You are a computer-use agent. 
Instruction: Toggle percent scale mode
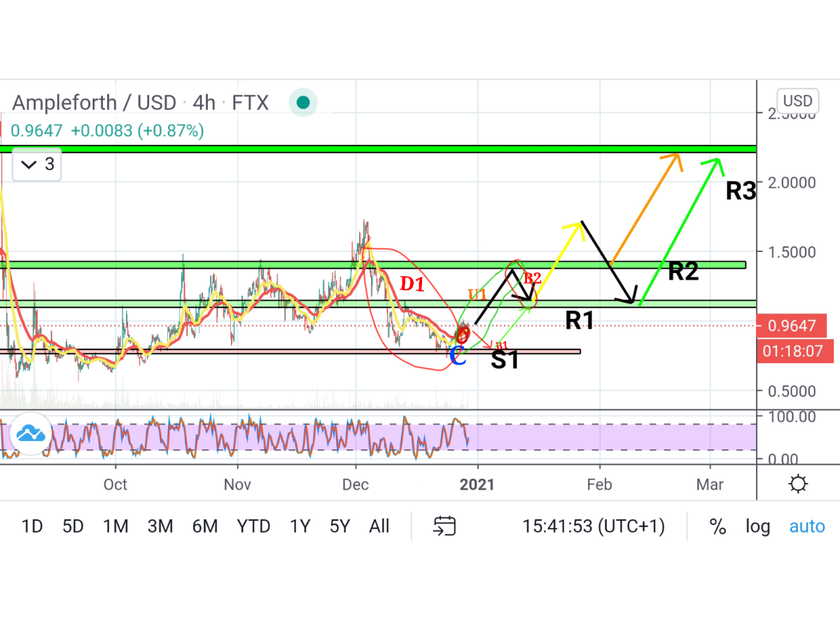pyautogui.click(x=717, y=526)
